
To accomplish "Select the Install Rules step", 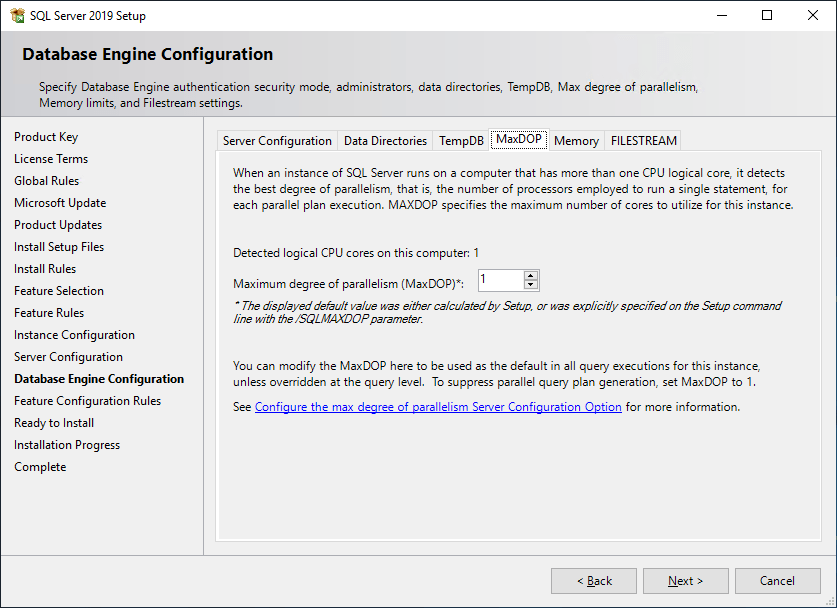I will click(x=45, y=269).
